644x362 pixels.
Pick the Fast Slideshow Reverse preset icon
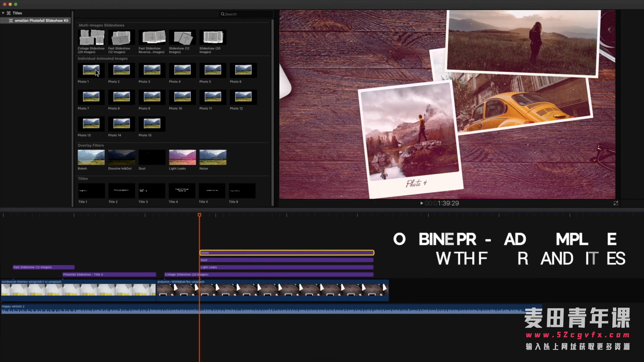pyautogui.click(x=152, y=37)
